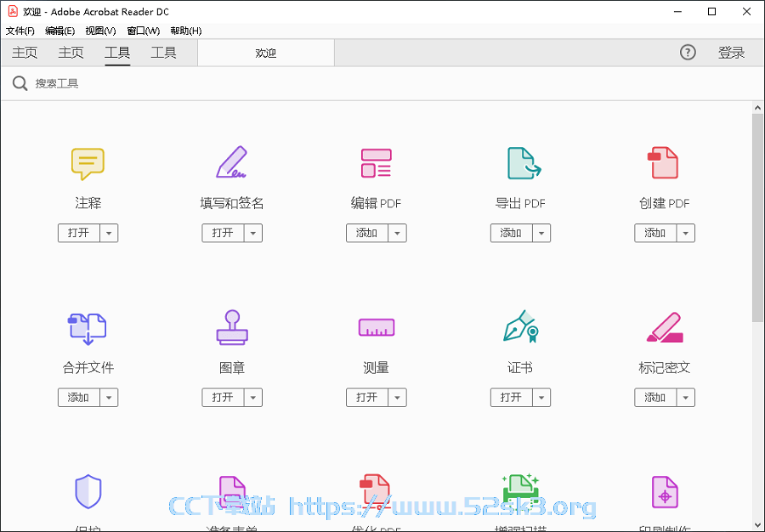Click the 图章 label text
Image resolution: width=765 pixels, height=532 pixels.
232,367
